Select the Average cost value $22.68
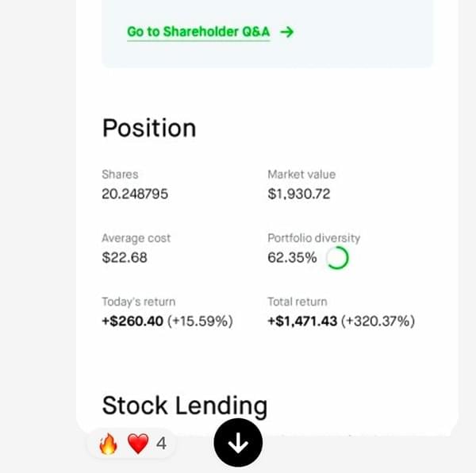476x473 pixels. click(x=125, y=257)
